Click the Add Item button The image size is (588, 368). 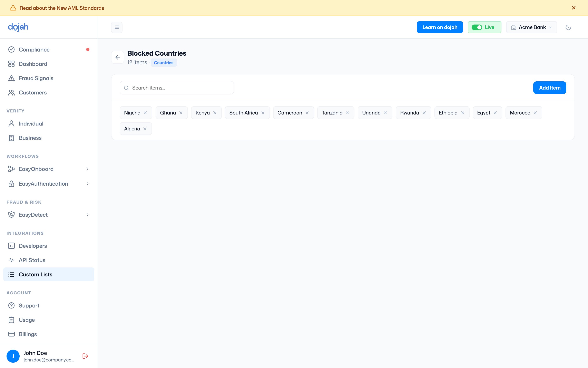pos(550,88)
